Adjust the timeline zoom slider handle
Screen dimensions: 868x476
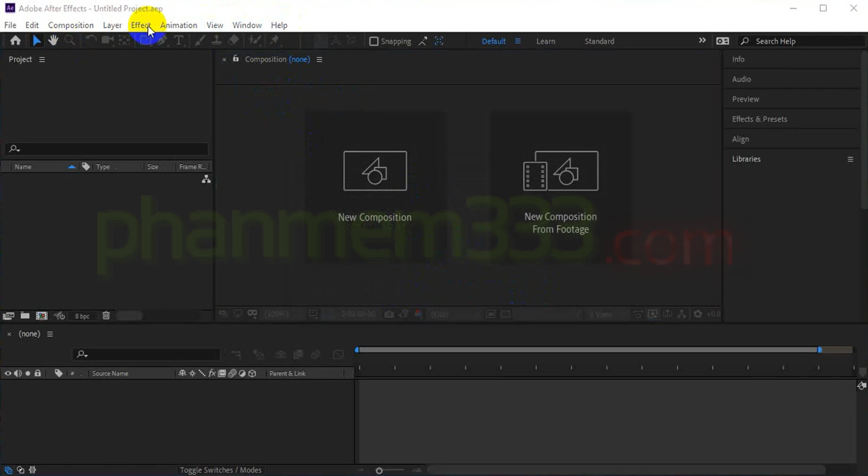click(379, 471)
